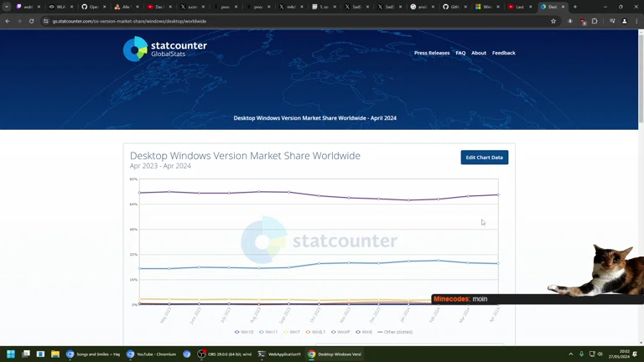Click the Feedback link in header

(503, 53)
